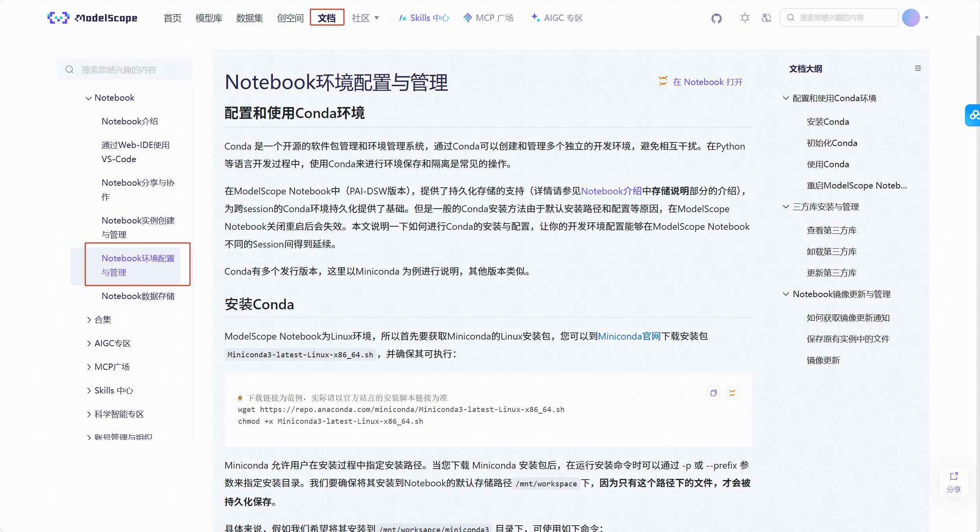
Task: Select the 文档 nav tab
Action: coord(327,18)
